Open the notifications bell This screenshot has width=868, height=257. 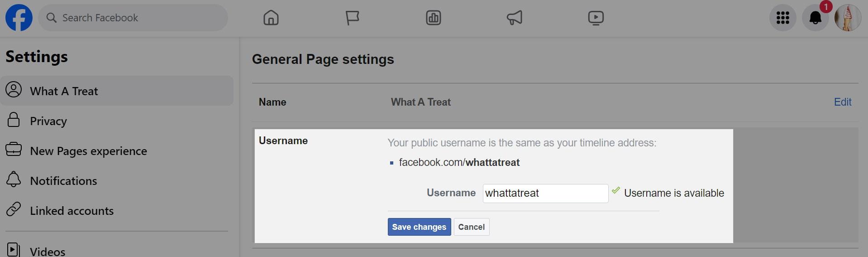[x=815, y=18]
